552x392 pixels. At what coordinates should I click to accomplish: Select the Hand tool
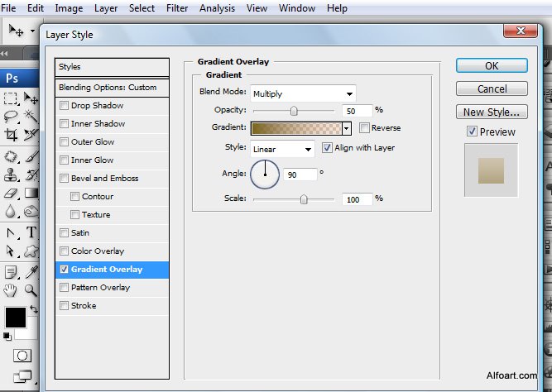(x=11, y=289)
